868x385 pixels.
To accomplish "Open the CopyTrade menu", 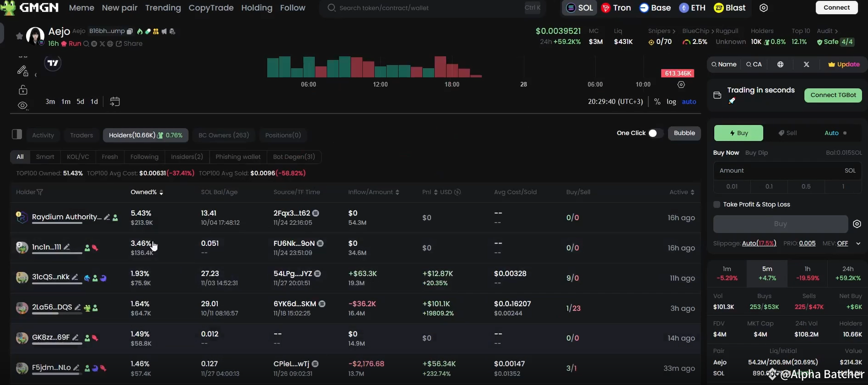I will click(211, 8).
